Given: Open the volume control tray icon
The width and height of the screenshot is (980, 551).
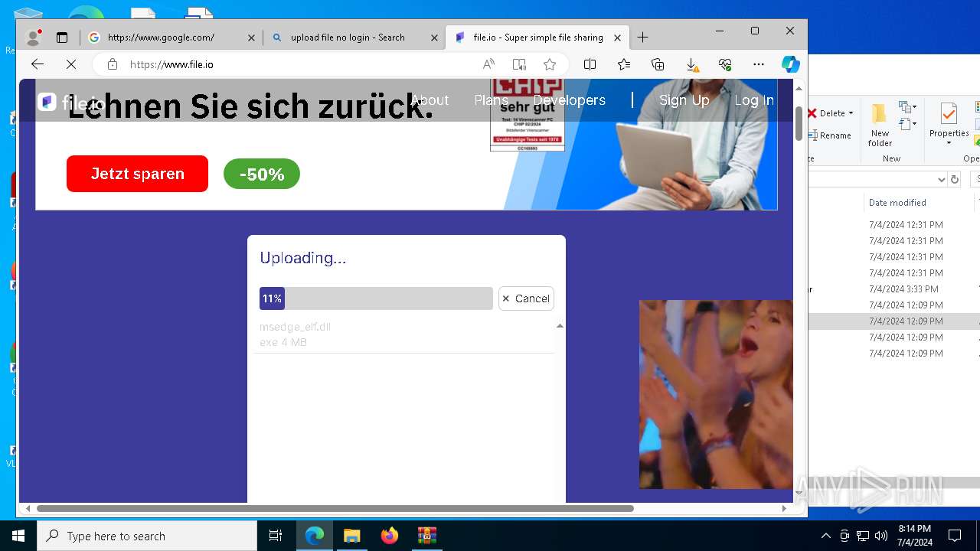Looking at the screenshot, I should [881, 536].
